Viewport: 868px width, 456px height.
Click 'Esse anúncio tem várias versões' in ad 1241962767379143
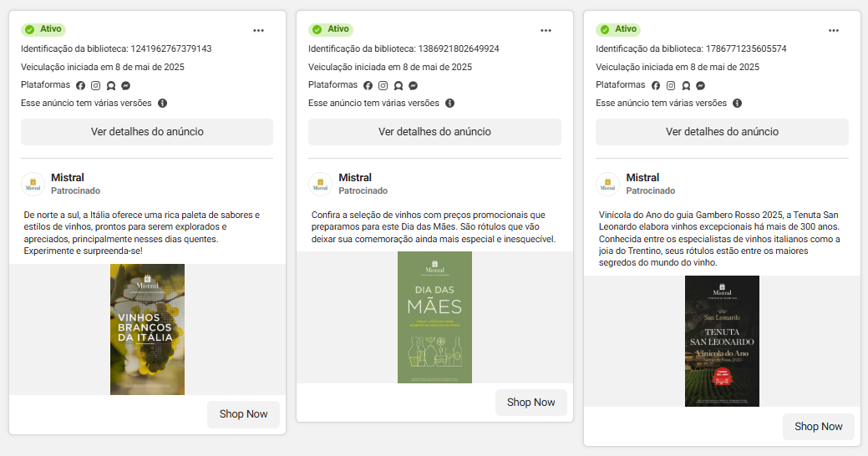coord(86,103)
